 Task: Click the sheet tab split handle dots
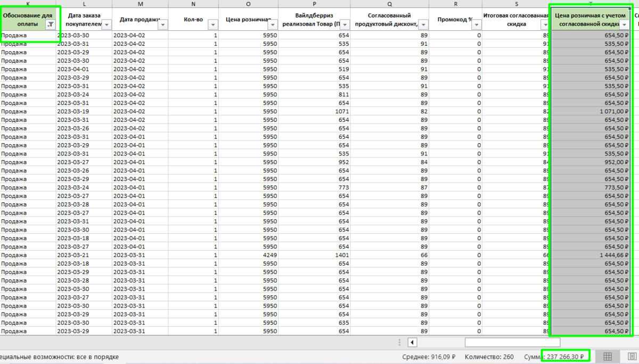(x=400, y=342)
